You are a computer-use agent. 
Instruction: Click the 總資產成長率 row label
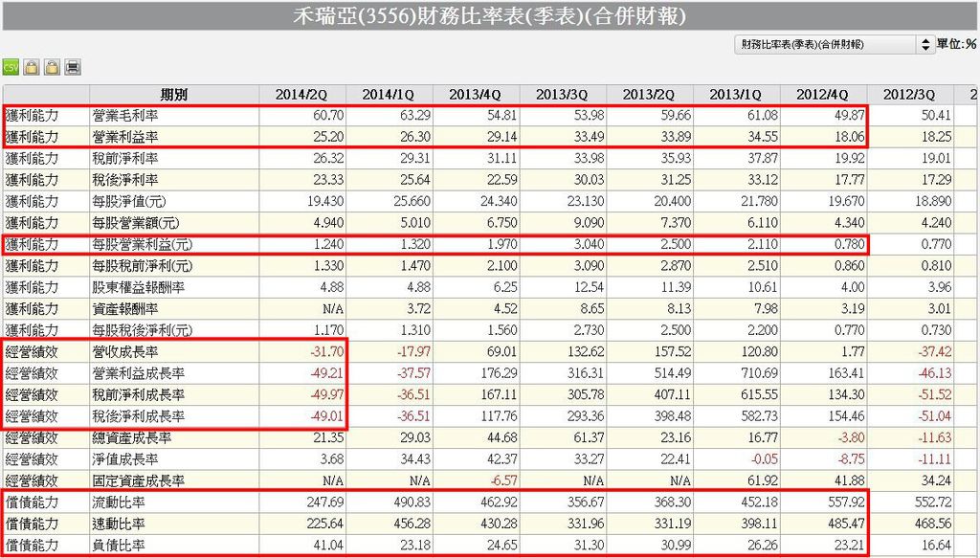pos(132,438)
